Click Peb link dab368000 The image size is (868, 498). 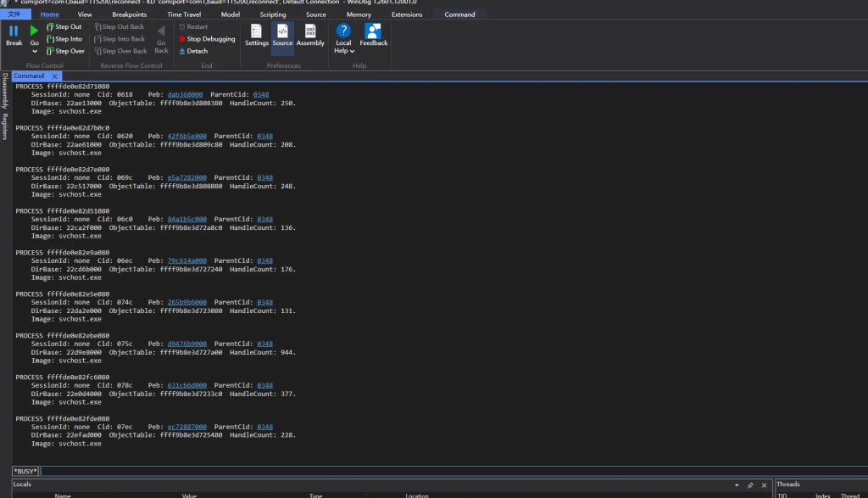[186, 95]
